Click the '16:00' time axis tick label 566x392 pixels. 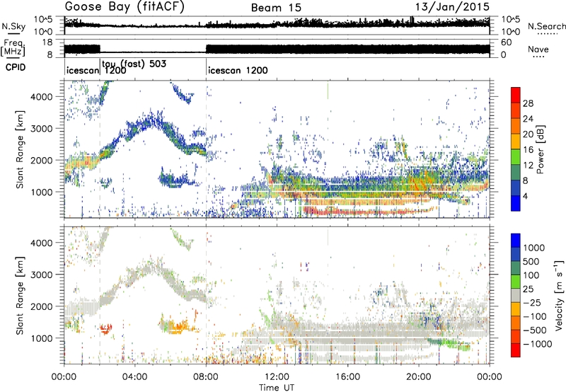(348, 377)
